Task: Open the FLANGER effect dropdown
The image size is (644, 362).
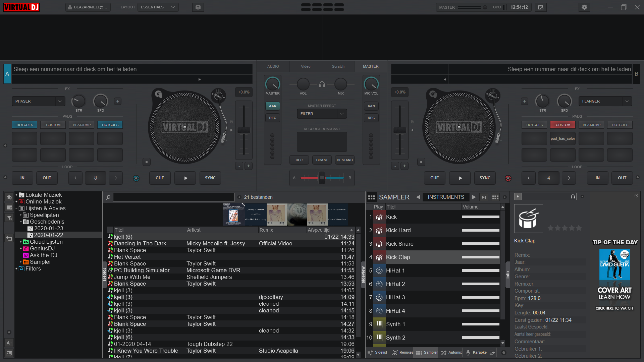Action: tap(605, 101)
